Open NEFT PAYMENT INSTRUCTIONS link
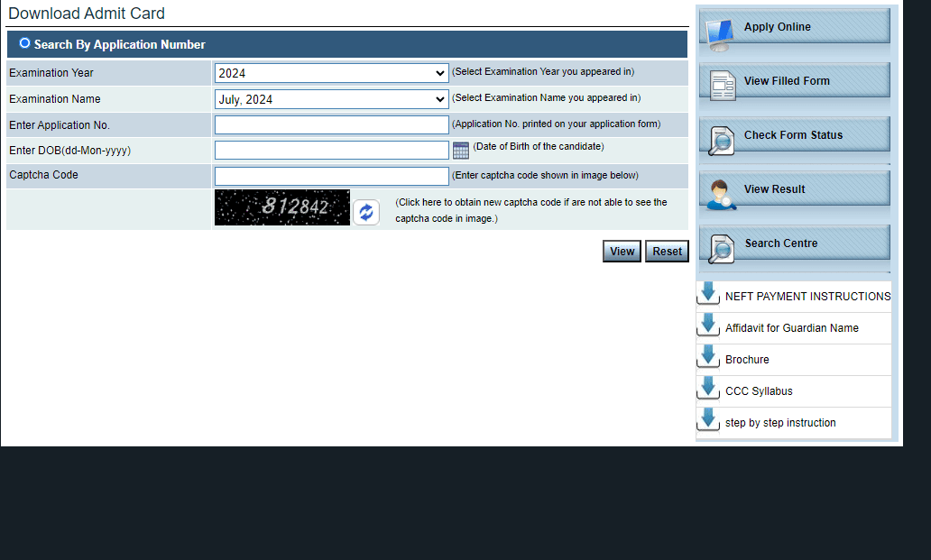This screenshot has width=931, height=560. pyautogui.click(x=807, y=297)
